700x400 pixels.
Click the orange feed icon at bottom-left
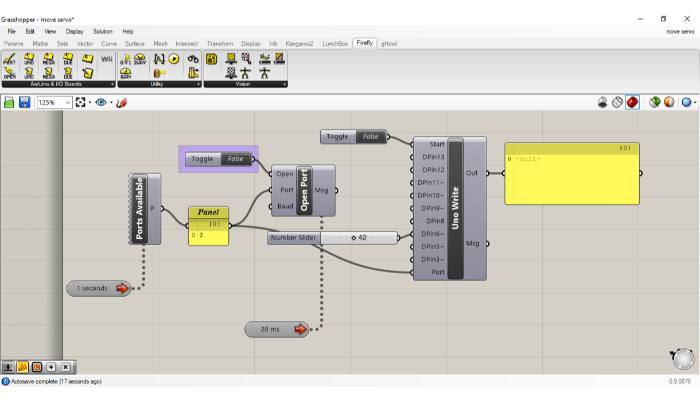point(22,367)
